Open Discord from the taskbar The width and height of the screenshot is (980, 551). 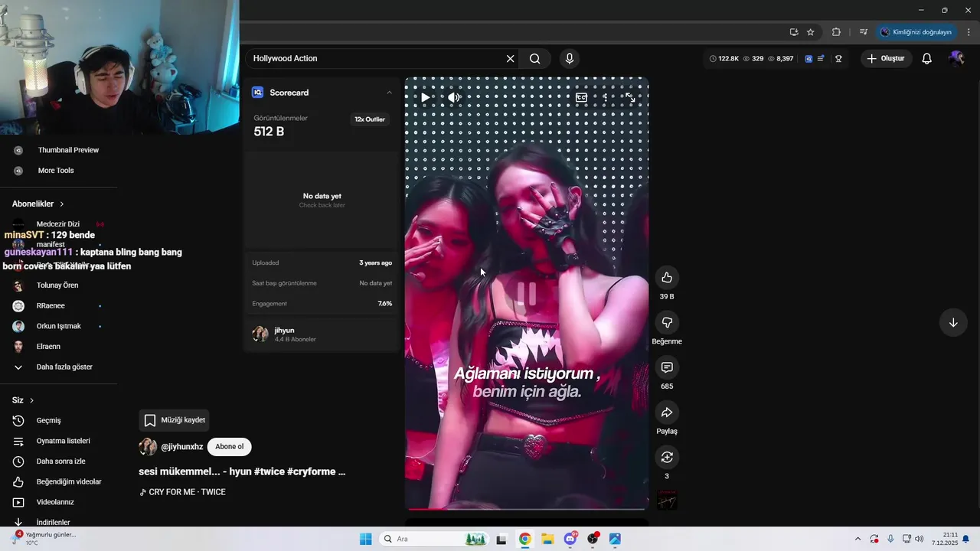click(570, 539)
